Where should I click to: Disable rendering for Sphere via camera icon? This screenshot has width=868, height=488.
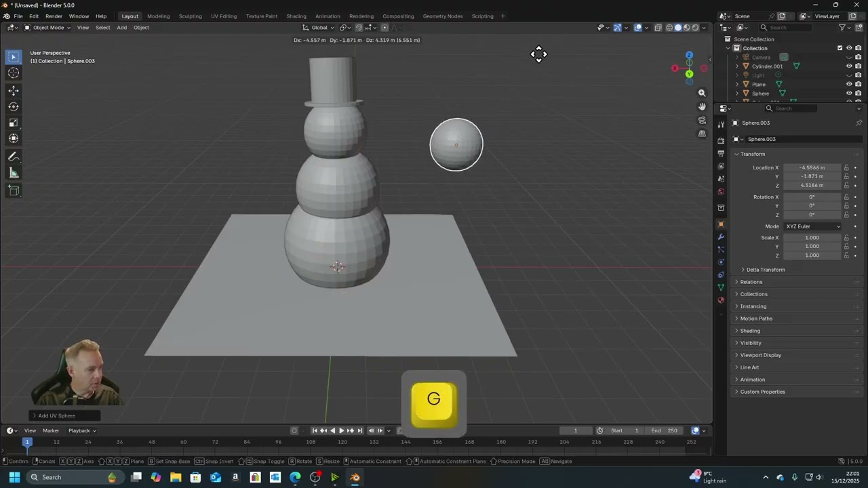pyautogui.click(x=858, y=94)
